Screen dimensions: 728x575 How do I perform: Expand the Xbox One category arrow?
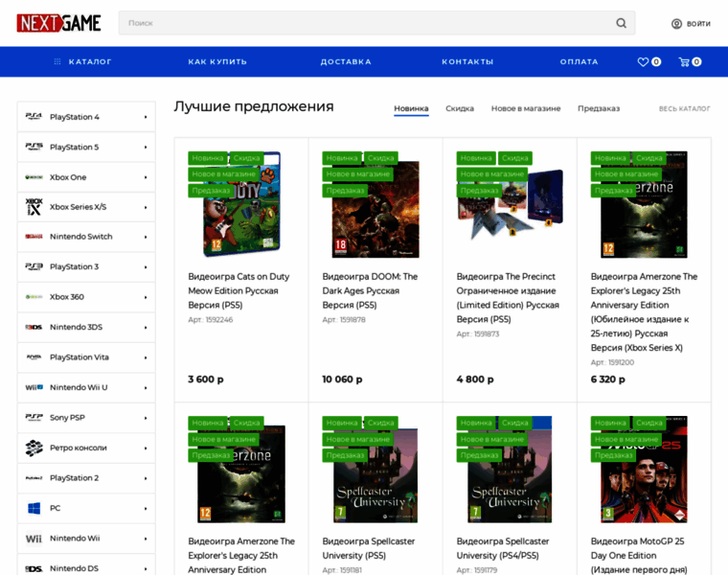[x=146, y=177]
